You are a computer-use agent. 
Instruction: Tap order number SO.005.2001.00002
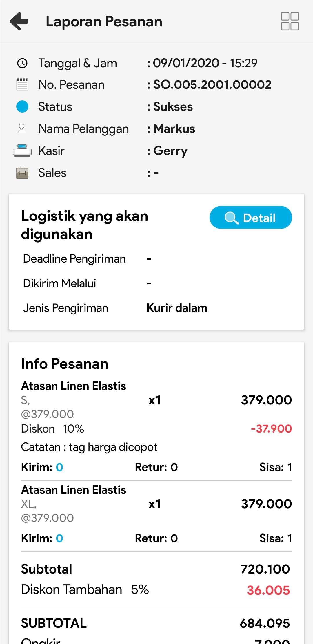[212, 85]
